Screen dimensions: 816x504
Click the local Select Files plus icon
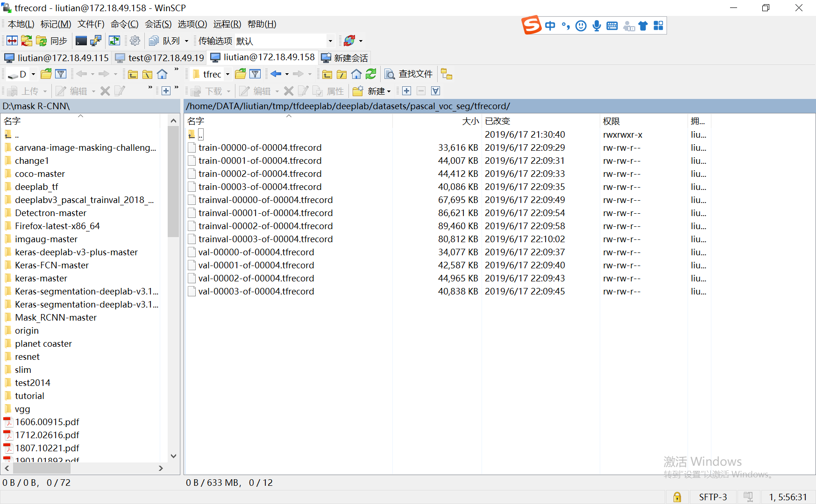point(166,91)
